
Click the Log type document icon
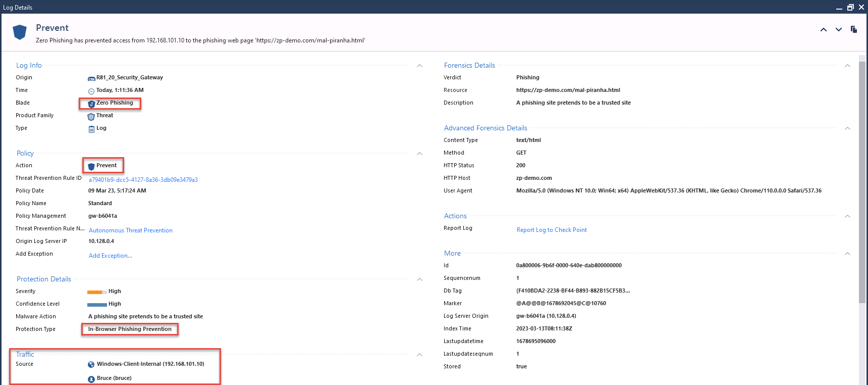pyautogui.click(x=91, y=129)
